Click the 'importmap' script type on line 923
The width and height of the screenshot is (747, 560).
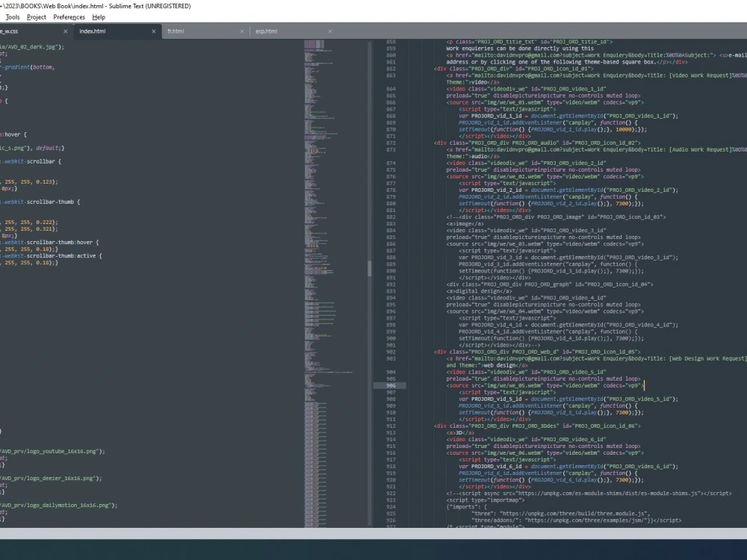(x=506, y=500)
